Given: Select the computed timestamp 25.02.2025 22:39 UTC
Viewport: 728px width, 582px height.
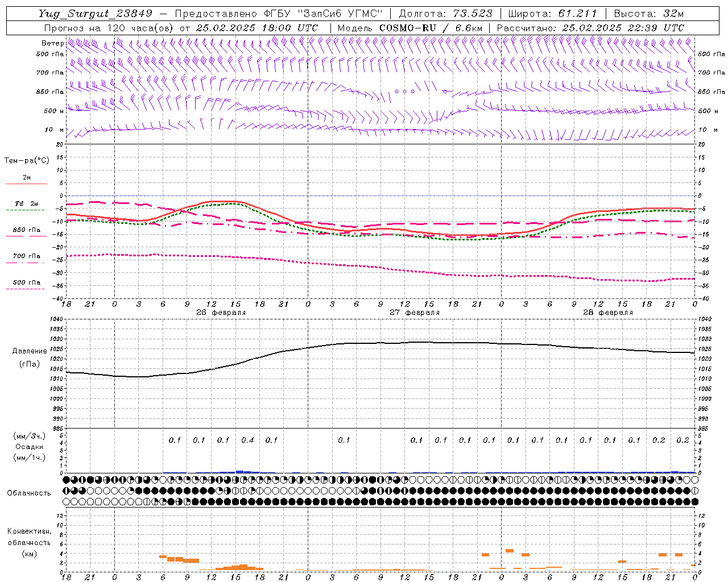Looking at the screenshot, I should [x=623, y=28].
